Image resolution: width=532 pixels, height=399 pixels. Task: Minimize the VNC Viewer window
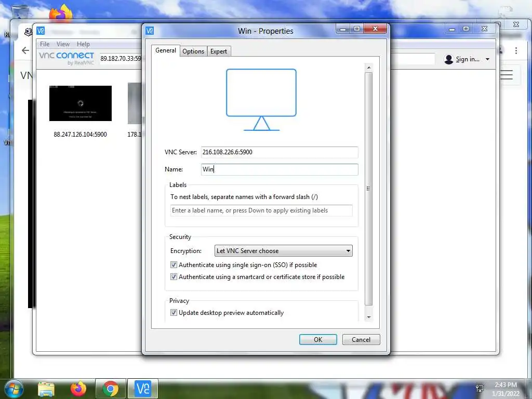452,29
